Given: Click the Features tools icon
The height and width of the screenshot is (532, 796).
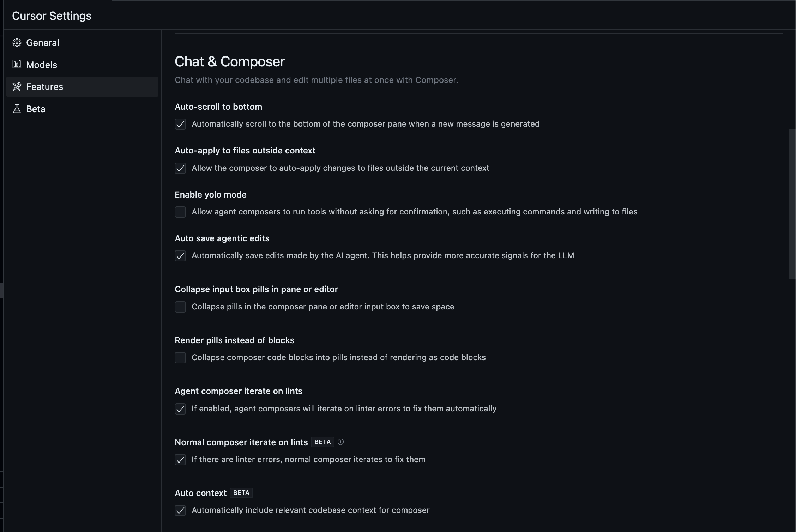Looking at the screenshot, I should click(17, 87).
